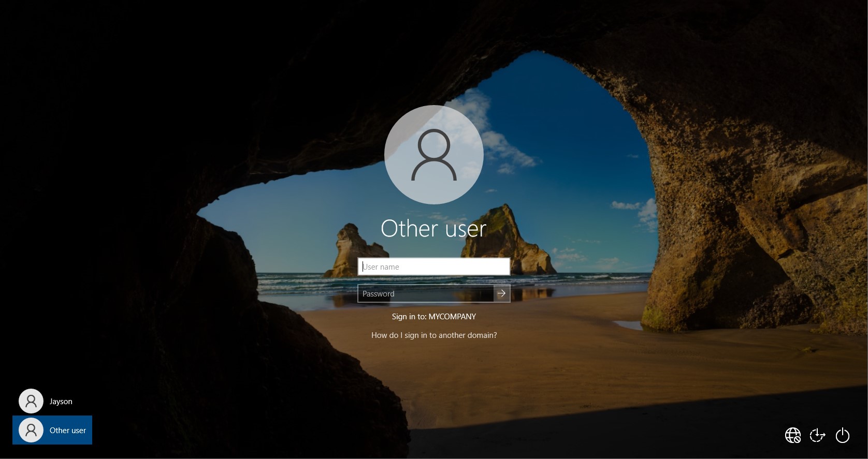Click 'Password' placeholder text
The image size is (868, 459).
tap(379, 294)
